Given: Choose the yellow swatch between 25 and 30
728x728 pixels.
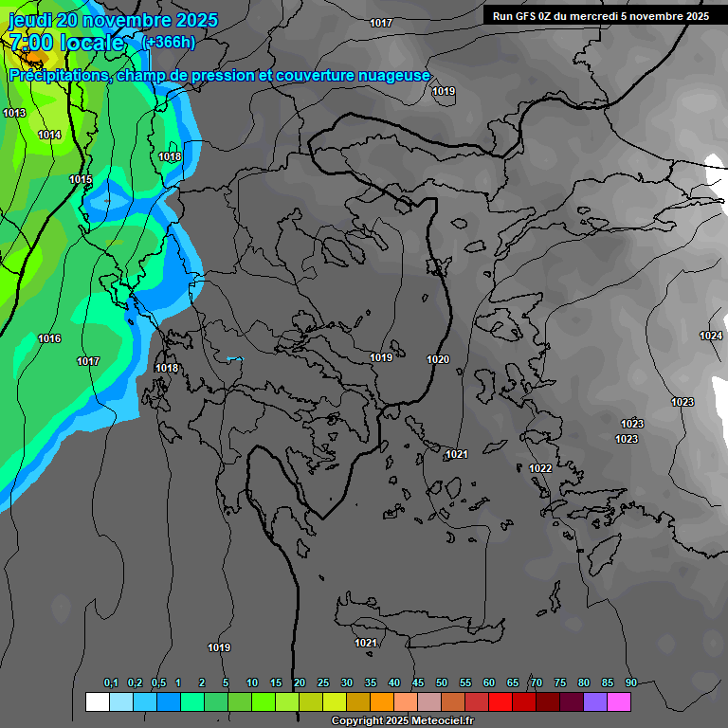Looking at the screenshot, I should [x=334, y=701].
